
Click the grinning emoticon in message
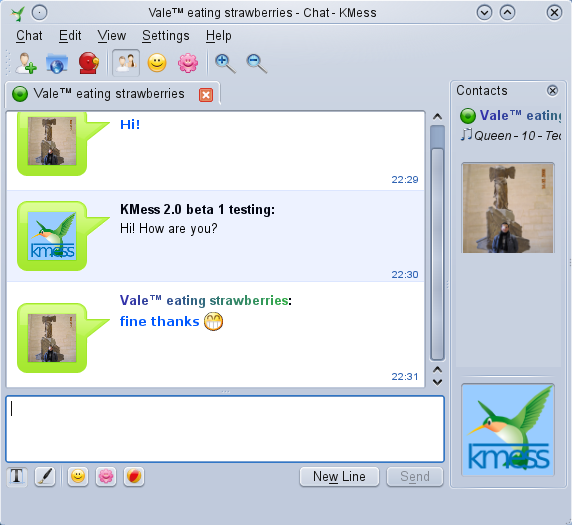point(213,321)
